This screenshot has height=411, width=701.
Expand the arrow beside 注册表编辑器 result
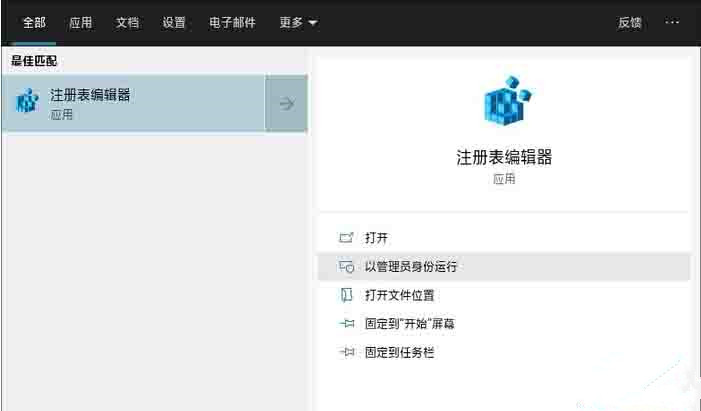(287, 103)
